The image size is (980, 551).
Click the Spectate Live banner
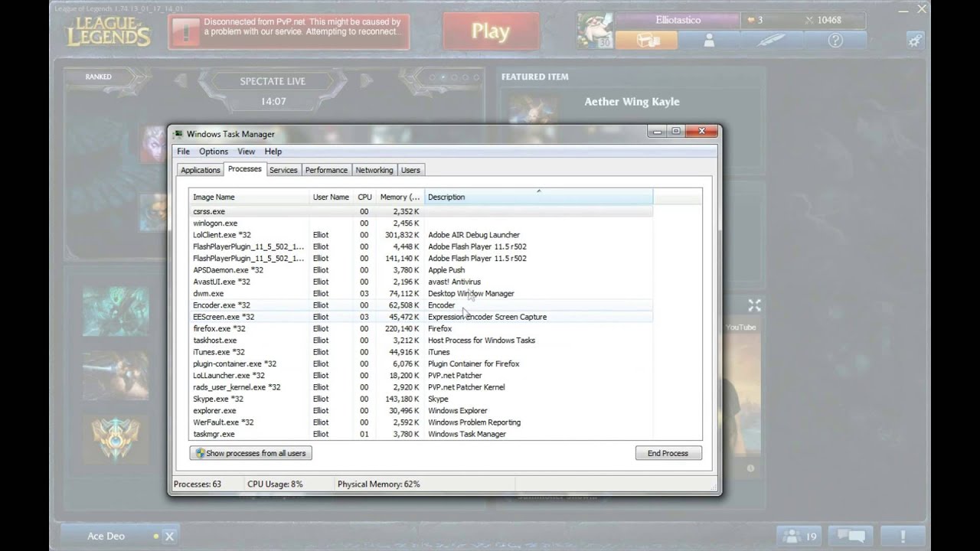tap(273, 81)
